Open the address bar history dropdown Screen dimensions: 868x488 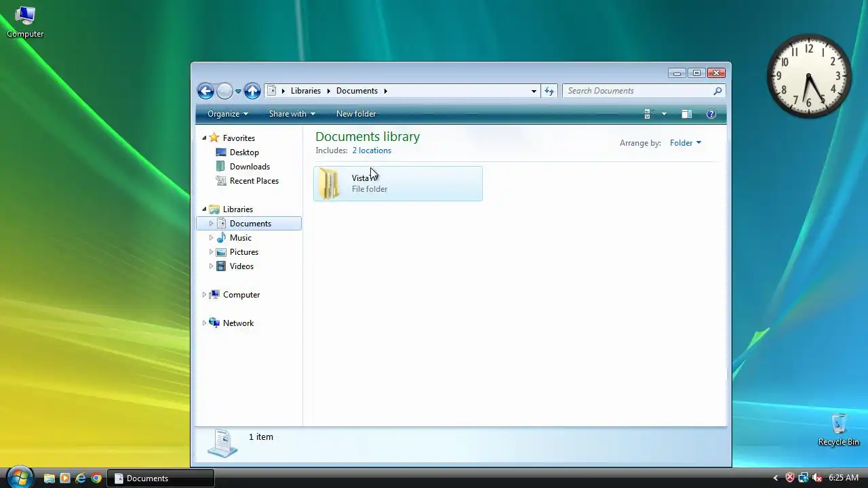click(x=534, y=91)
